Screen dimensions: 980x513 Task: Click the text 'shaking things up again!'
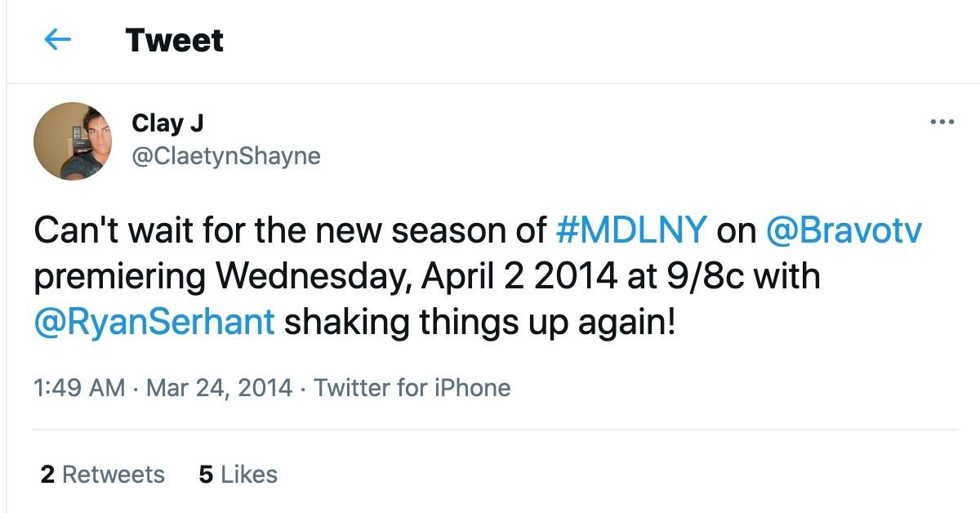[x=480, y=321]
